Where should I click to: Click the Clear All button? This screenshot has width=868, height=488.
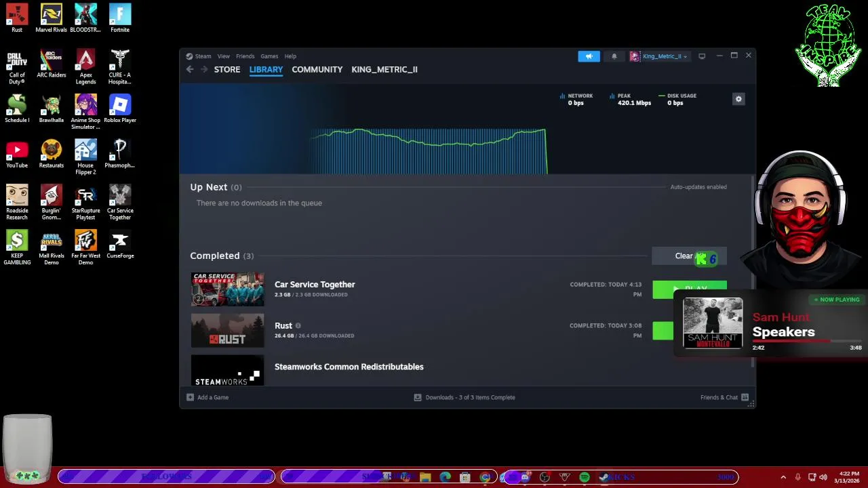pos(689,256)
